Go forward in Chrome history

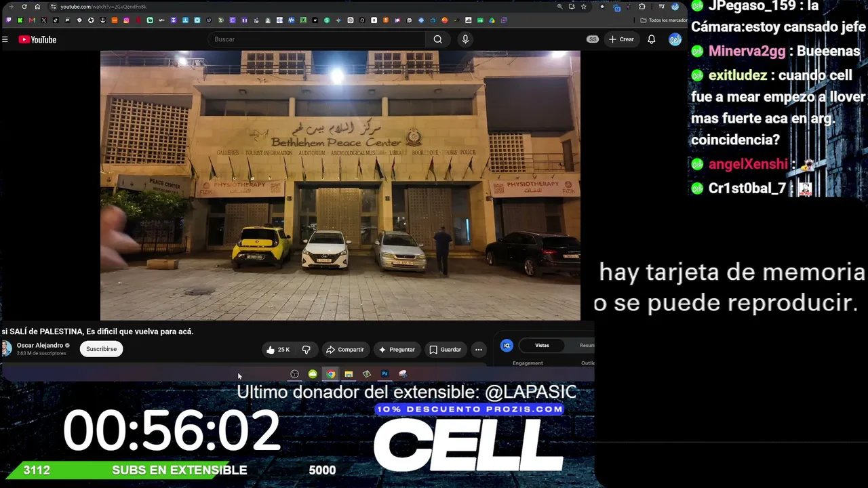pos(12,7)
